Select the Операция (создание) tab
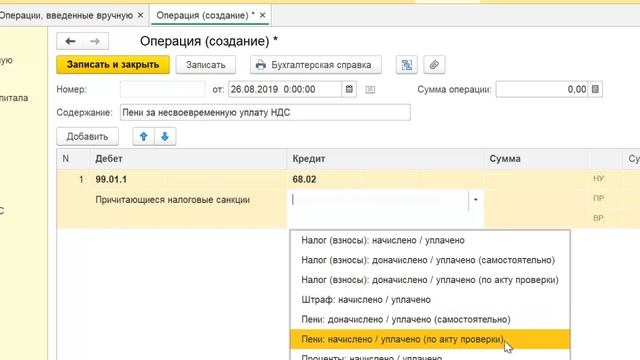640x360 pixels. pos(205,16)
